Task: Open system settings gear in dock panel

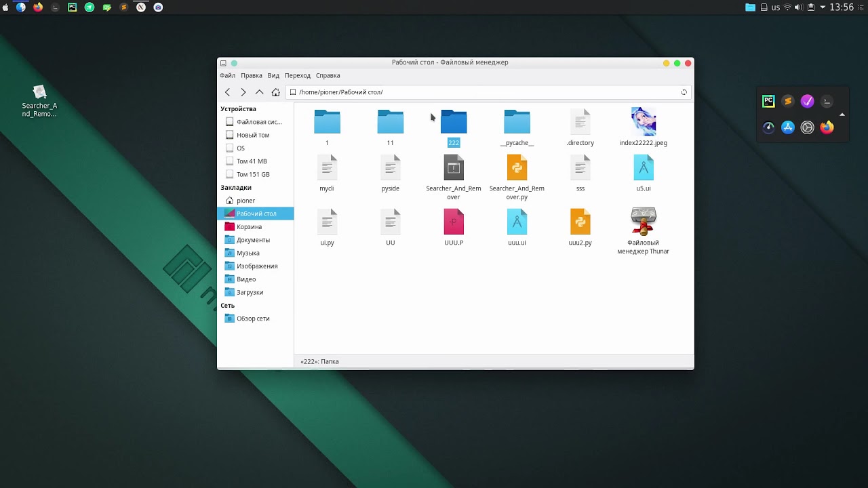Action: tap(807, 127)
